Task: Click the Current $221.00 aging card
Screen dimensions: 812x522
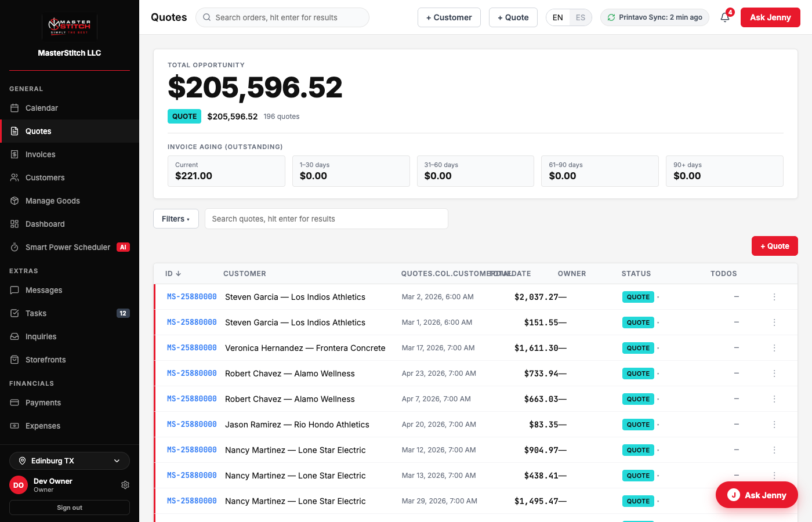Action: 226,171
